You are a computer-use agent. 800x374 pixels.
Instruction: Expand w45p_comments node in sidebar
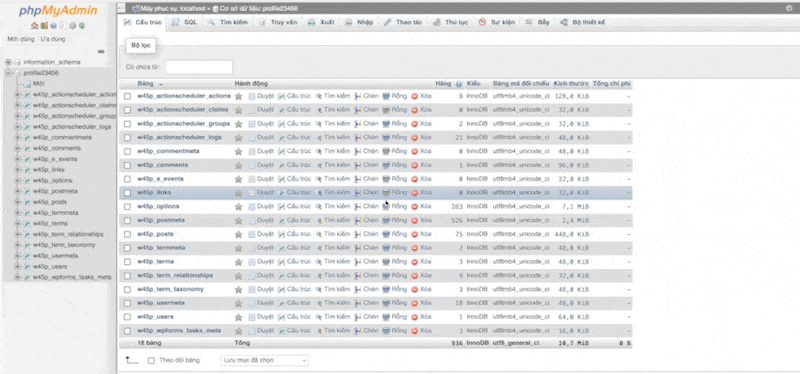(18, 148)
